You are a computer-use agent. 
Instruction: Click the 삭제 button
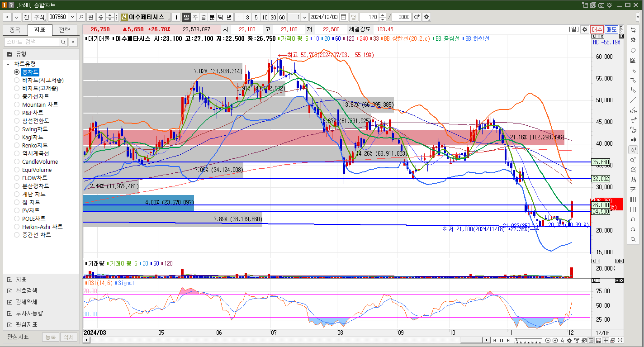pyautogui.click(x=68, y=337)
